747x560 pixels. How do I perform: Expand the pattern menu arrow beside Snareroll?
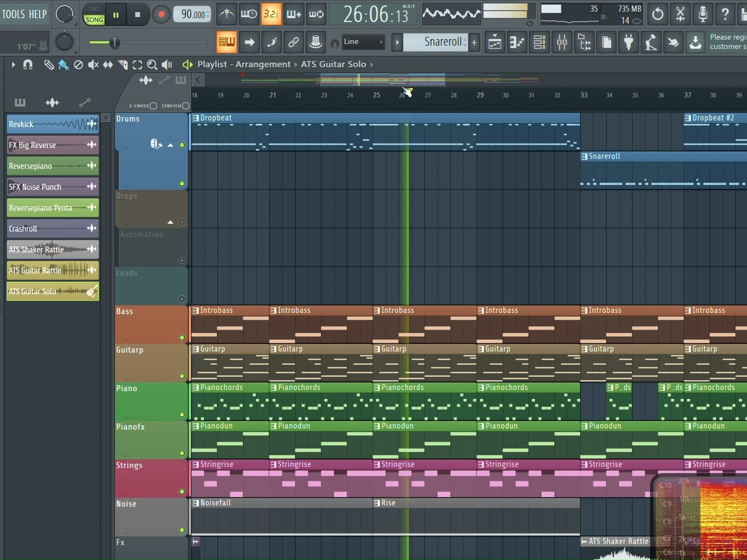point(397,42)
